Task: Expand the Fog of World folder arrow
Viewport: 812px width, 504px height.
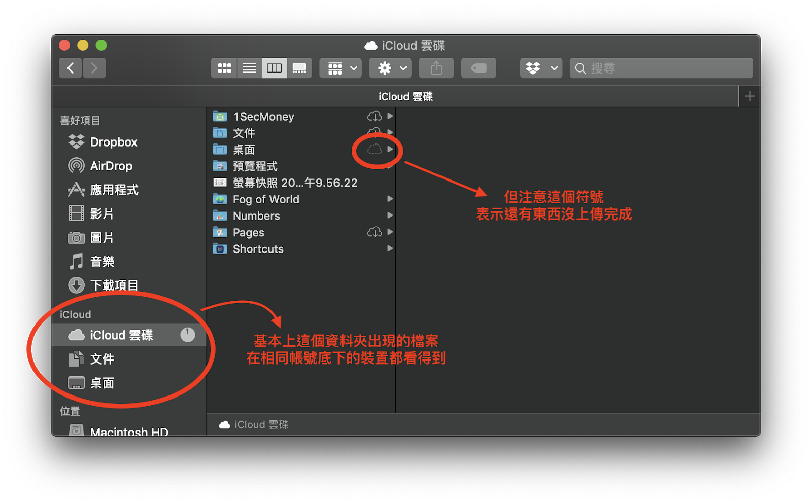Action: pos(390,199)
